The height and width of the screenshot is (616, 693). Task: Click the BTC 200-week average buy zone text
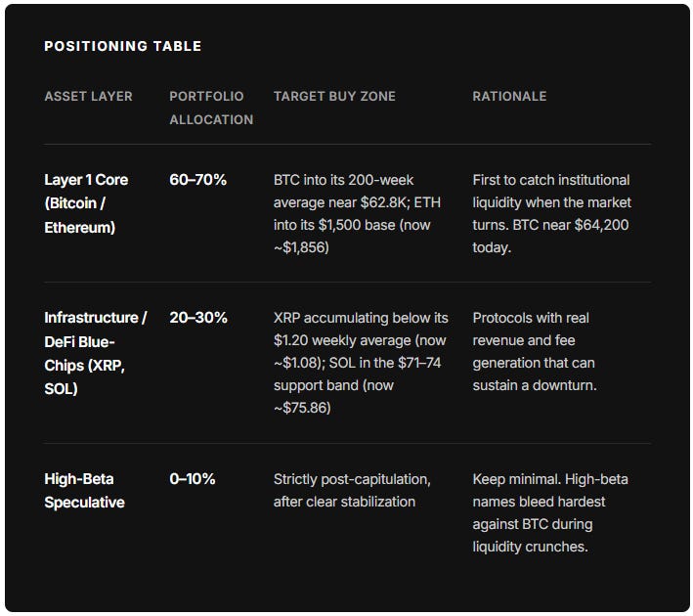pyautogui.click(x=357, y=213)
